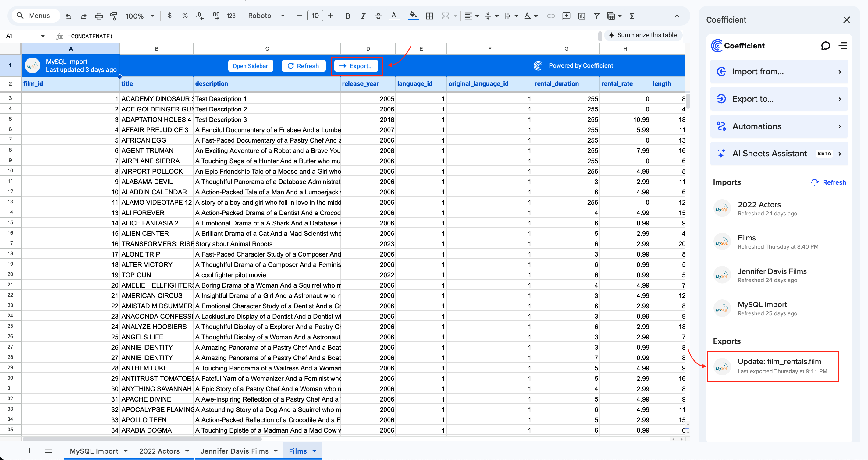Screen dimensions: 868x460
Task: Open the Coefficient hamburger menu icon
Action: tap(843, 46)
